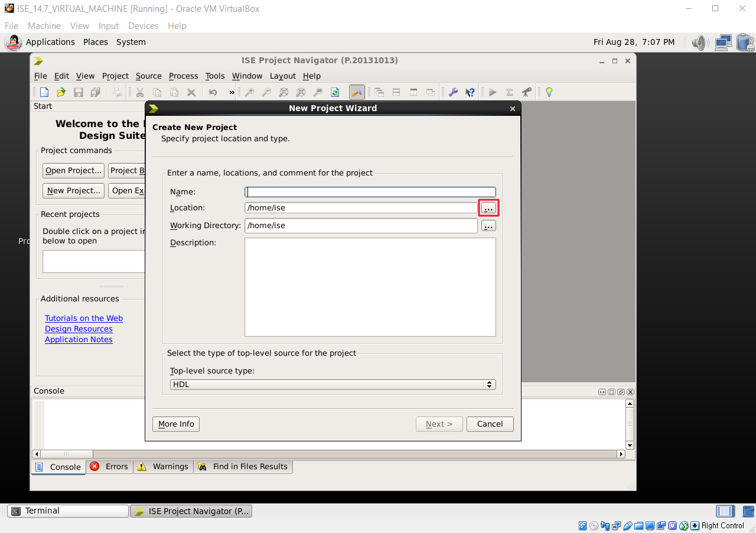Click the tile vertically toolbar icon

tap(413, 92)
